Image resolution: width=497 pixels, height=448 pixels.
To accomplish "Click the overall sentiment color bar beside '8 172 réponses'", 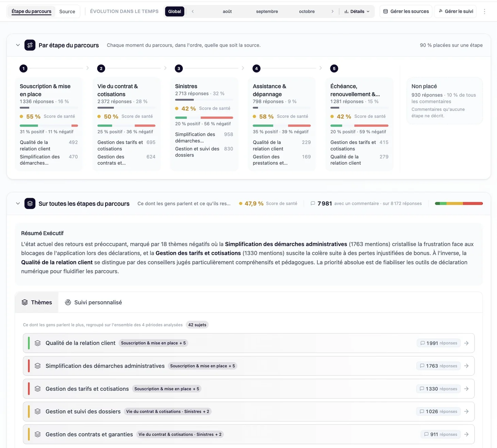I will pyautogui.click(x=459, y=204).
